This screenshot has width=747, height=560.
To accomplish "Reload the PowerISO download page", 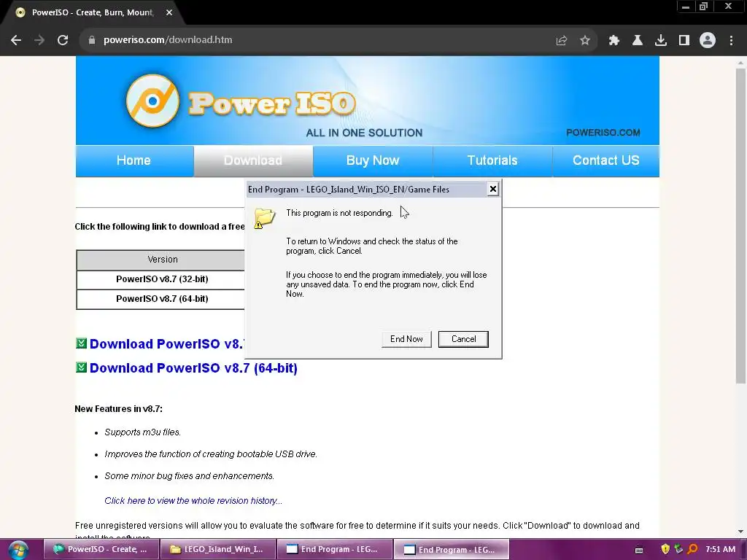I will (x=63, y=40).
